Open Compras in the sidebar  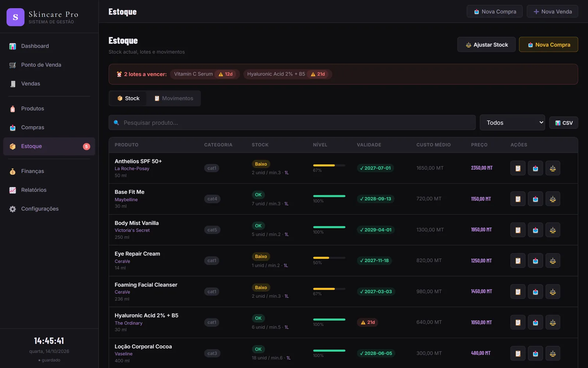pyautogui.click(x=49, y=127)
